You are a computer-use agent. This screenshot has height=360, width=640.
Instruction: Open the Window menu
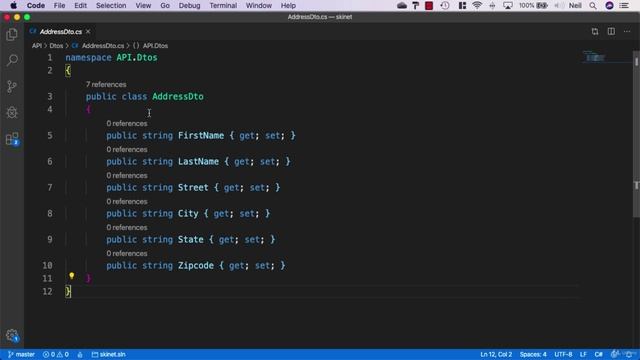259,5
